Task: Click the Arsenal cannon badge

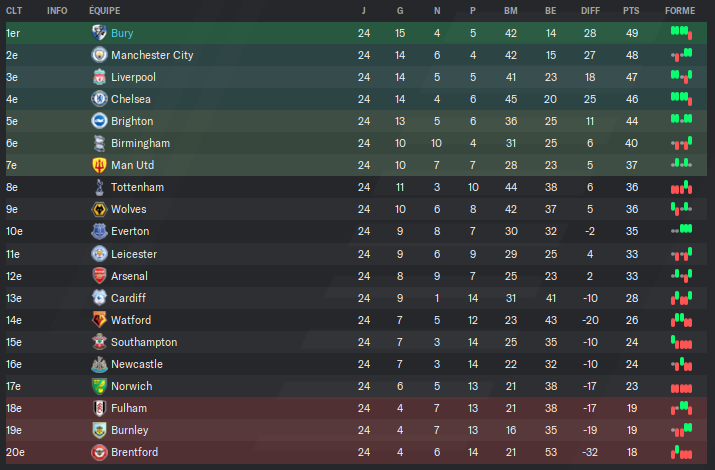Action: pyautogui.click(x=99, y=276)
